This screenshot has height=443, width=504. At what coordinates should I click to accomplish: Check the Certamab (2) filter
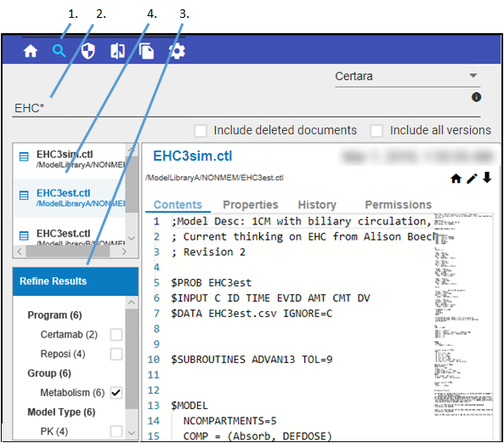pyautogui.click(x=116, y=335)
